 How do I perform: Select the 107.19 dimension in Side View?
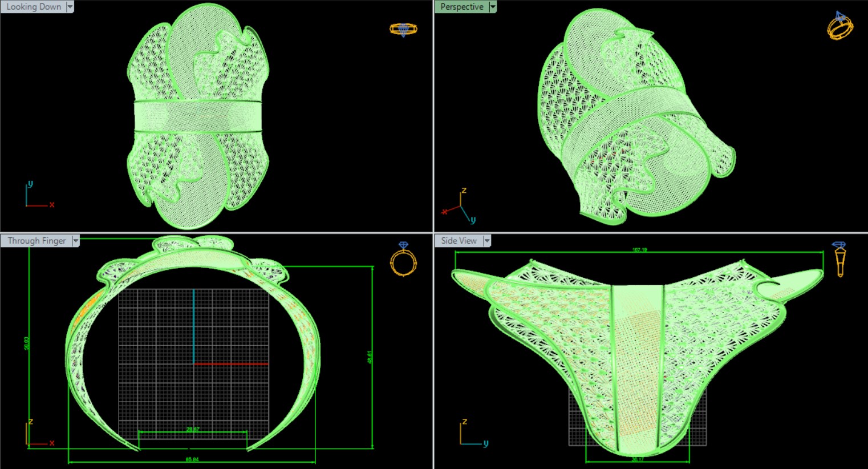tap(639, 250)
